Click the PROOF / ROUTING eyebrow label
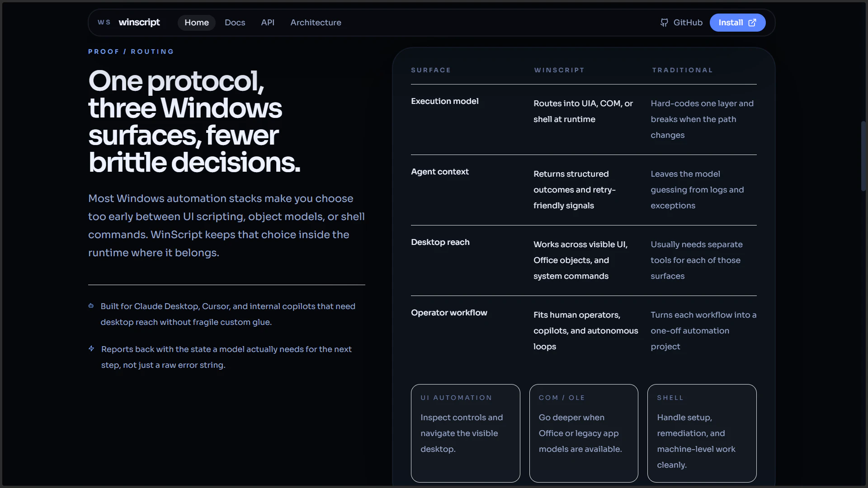868x488 pixels. pyautogui.click(x=131, y=51)
